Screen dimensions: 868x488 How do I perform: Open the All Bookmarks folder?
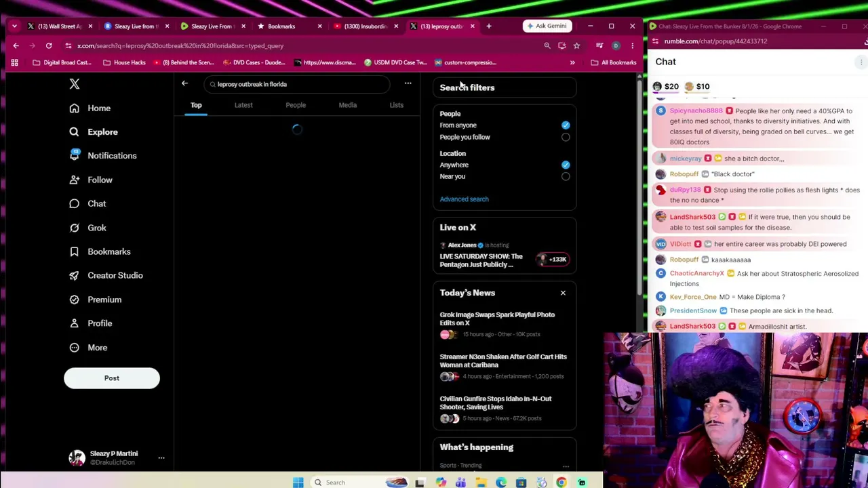click(x=614, y=62)
